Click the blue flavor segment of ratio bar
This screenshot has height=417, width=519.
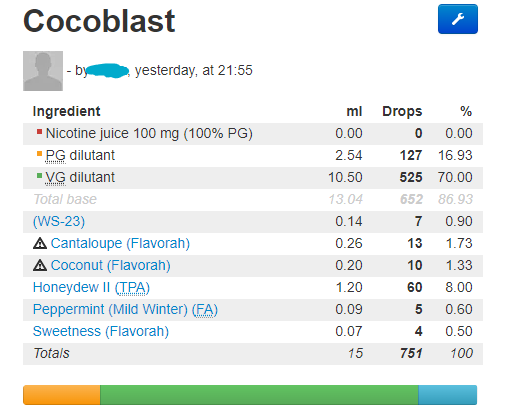[x=448, y=395]
